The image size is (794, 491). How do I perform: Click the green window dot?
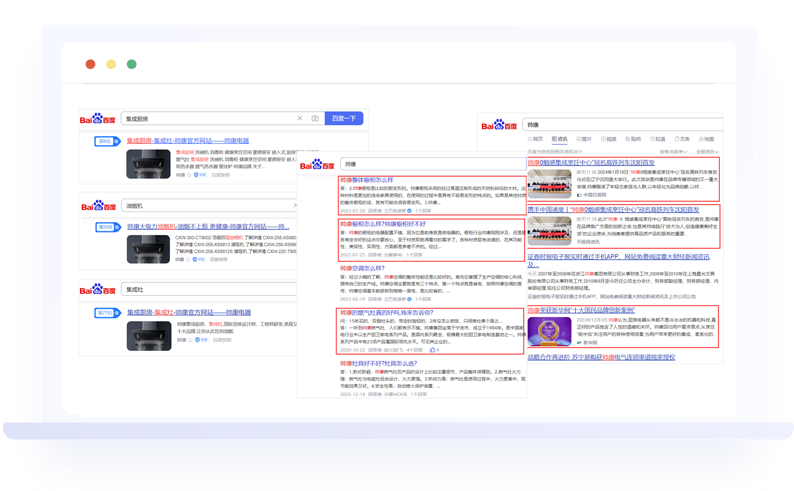[131, 64]
